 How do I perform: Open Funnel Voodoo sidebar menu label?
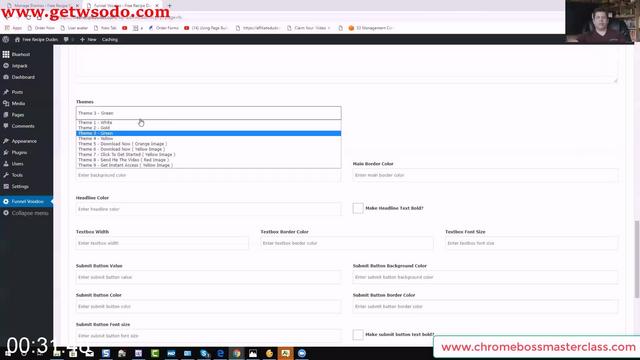27,202
